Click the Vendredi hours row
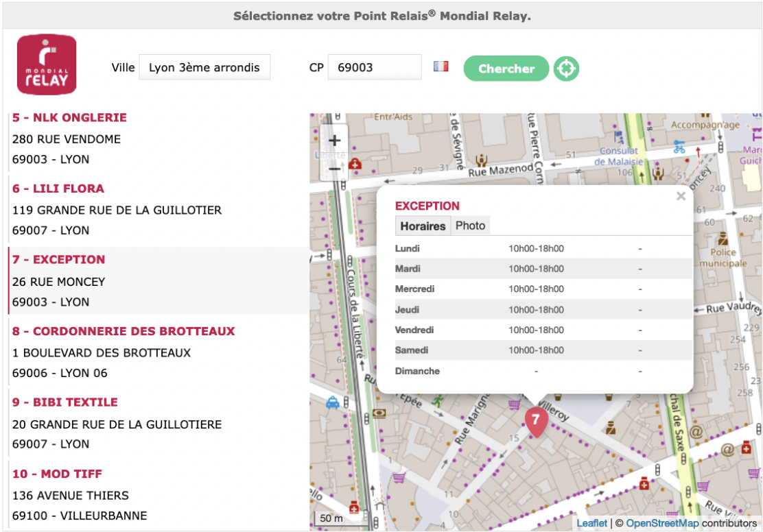This screenshot has height=532, width=763. 543,330
